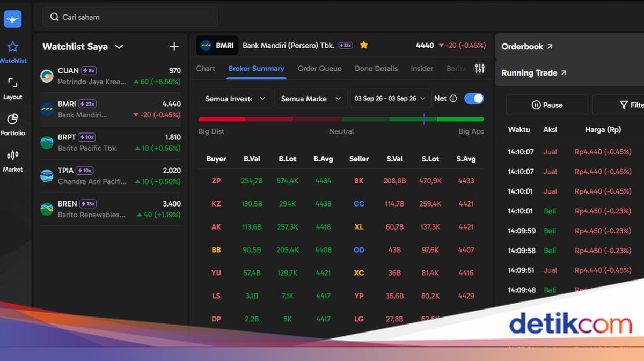This screenshot has width=644, height=361.
Task: Click the green Big Acc bar segment
Action: click(460, 119)
